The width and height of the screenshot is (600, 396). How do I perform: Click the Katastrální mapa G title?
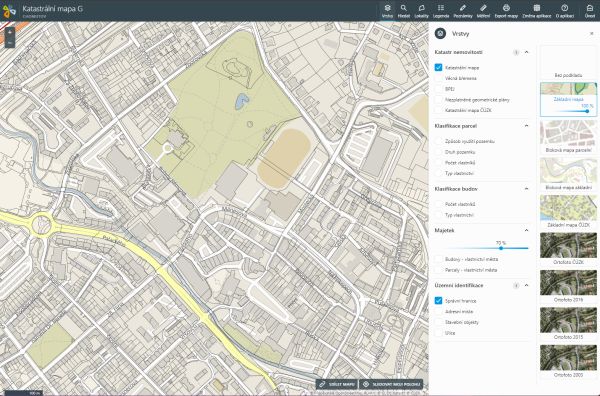coord(53,8)
